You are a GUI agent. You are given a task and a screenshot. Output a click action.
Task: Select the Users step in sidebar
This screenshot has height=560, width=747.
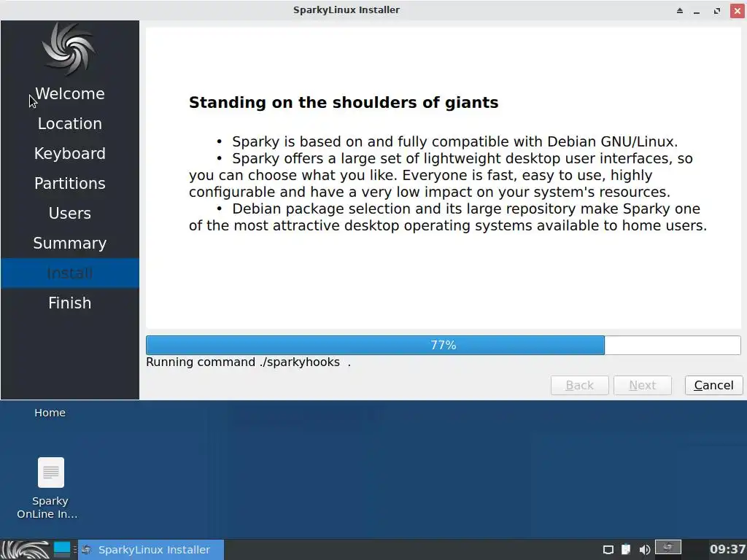tap(69, 214)
